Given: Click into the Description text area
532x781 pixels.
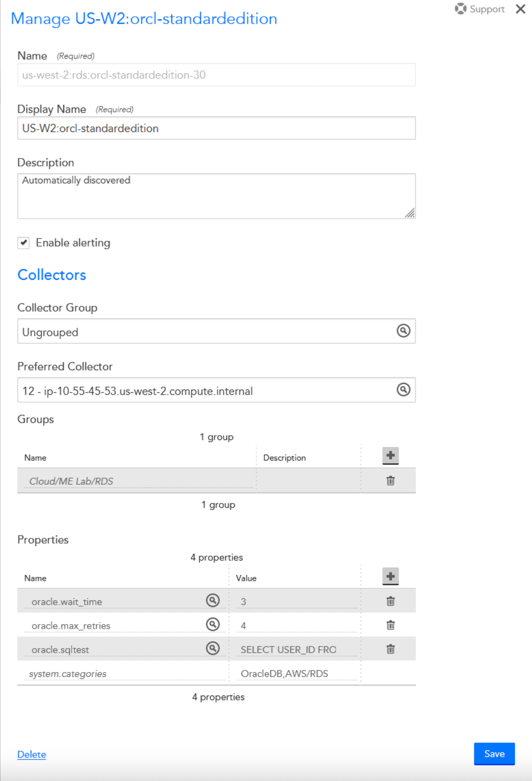Looking at the screenshot, I should pyautogui.click(x=216, y=196).
